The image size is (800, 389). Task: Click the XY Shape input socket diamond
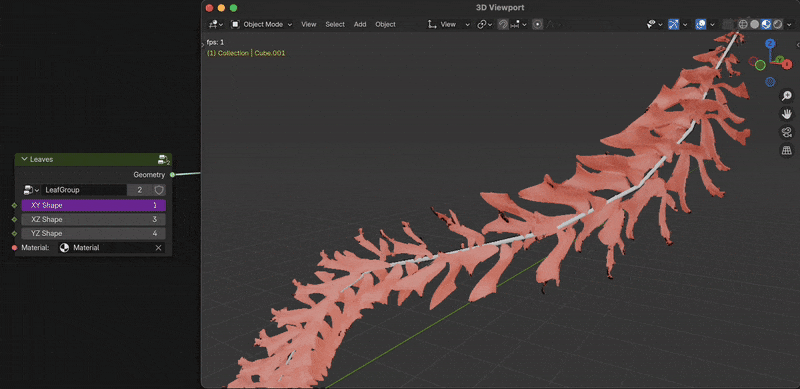click(x=14, y=205)
